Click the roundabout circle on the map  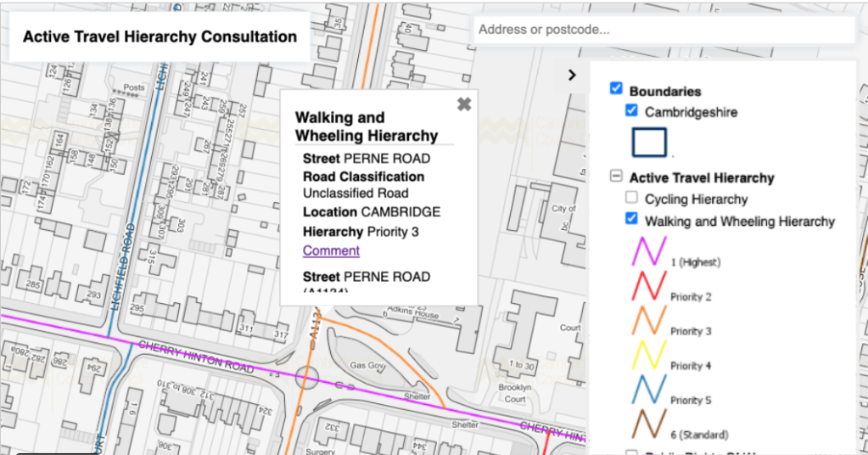pyautogui.click(x=307, y=378)
